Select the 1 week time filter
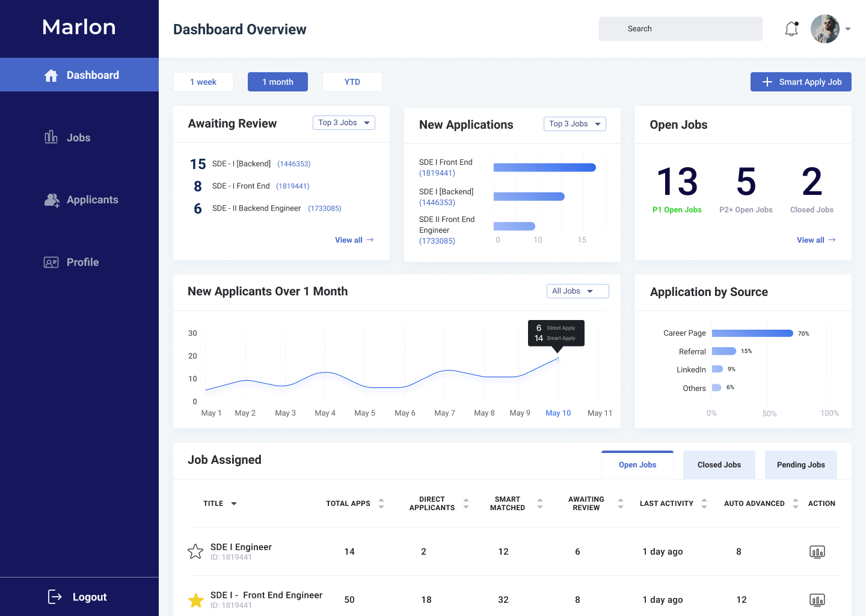Image resolution: width=866 pixels, height=616 pixels. [x=203, y=81]
